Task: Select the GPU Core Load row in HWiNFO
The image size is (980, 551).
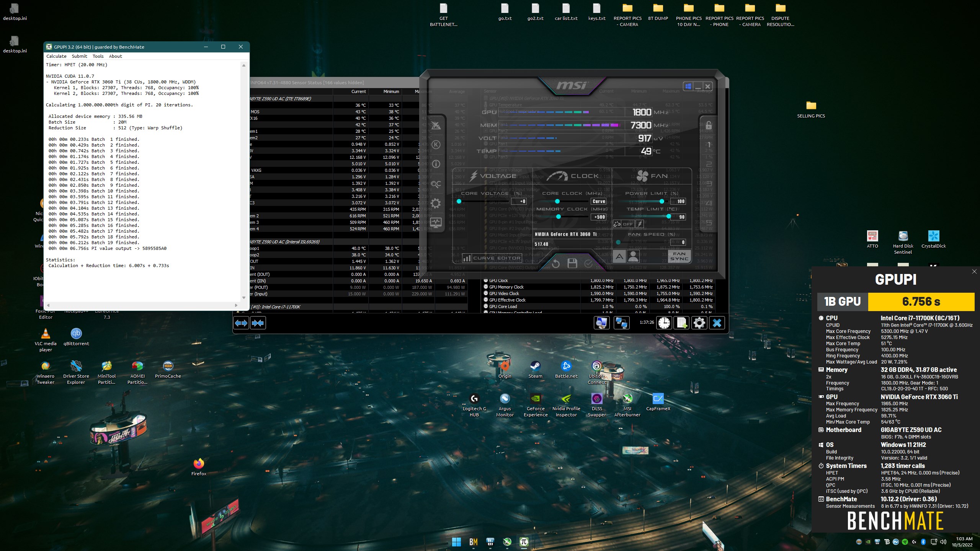Action: pyautogui.click(x=598, y=306)
